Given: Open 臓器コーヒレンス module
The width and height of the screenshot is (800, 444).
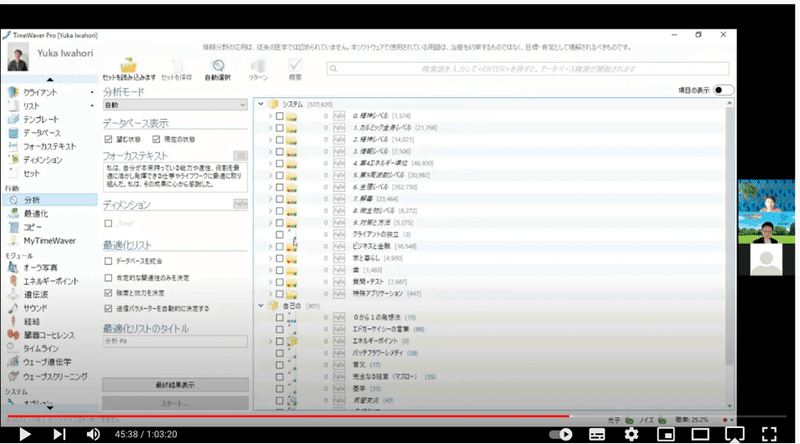Looking at the screenshot, I should click(x=49, y=335).
